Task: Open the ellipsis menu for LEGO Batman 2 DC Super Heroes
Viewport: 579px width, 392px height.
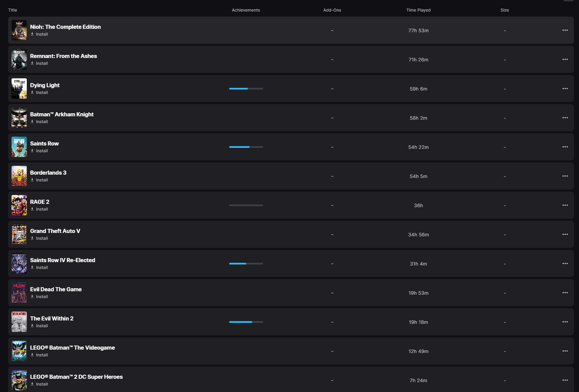Action: (x=565, y=380)
